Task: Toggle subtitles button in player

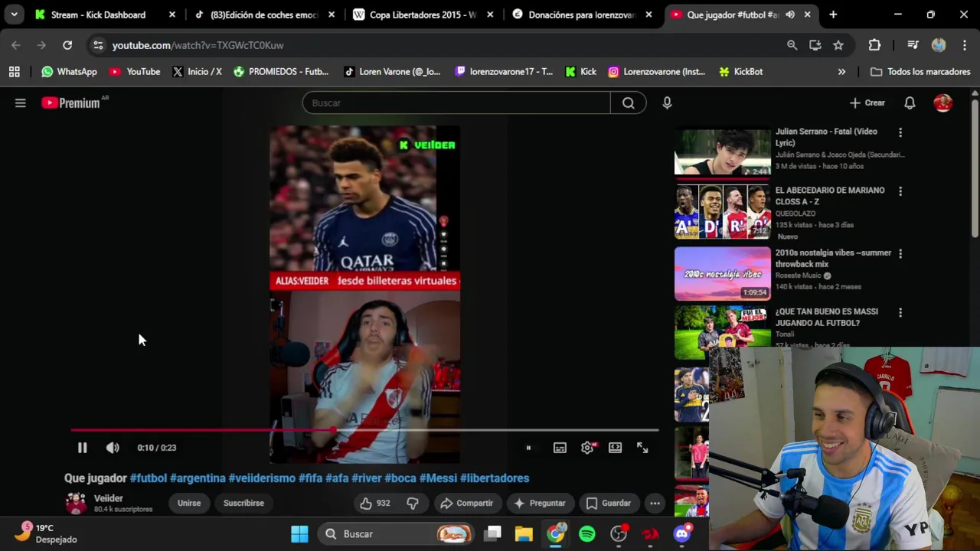Action: tap(560, 448)
